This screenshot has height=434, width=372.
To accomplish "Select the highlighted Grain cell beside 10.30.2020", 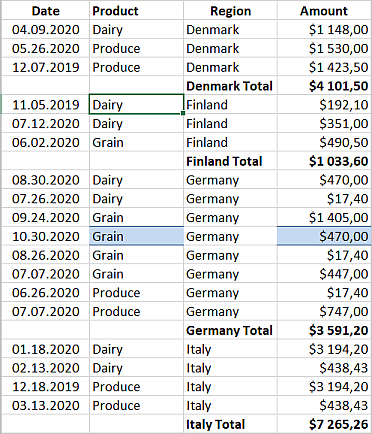I will click(136, 237).
